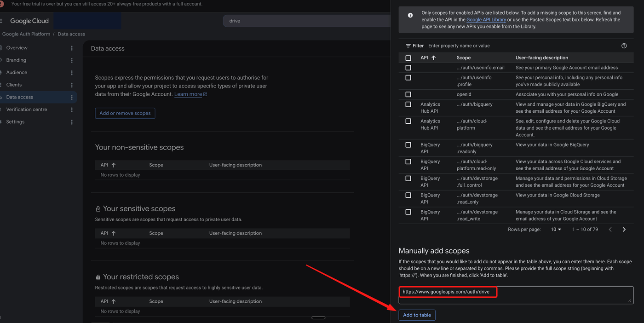The height and width of the screenshot is (323, 644).
Task: Open Overview in the sidebar
Action: coord(17,48)
